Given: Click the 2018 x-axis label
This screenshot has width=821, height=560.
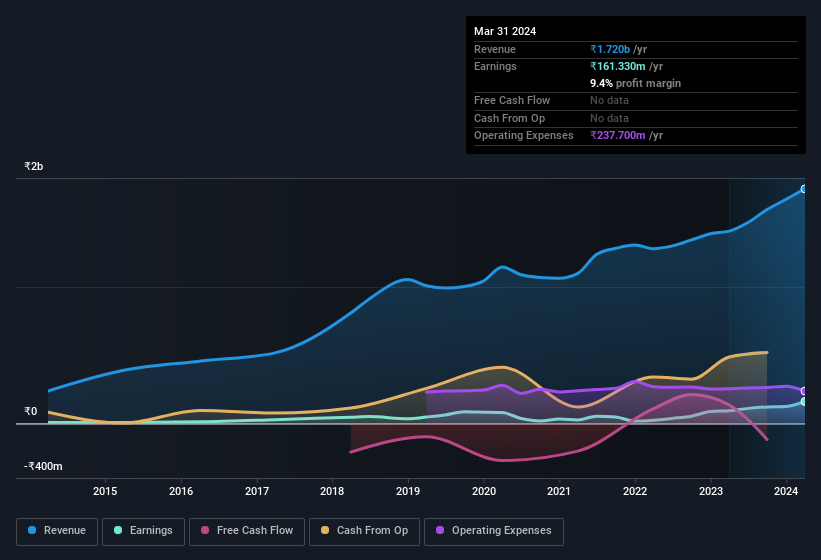Looking at the screenshot, I should pos(332,491).
